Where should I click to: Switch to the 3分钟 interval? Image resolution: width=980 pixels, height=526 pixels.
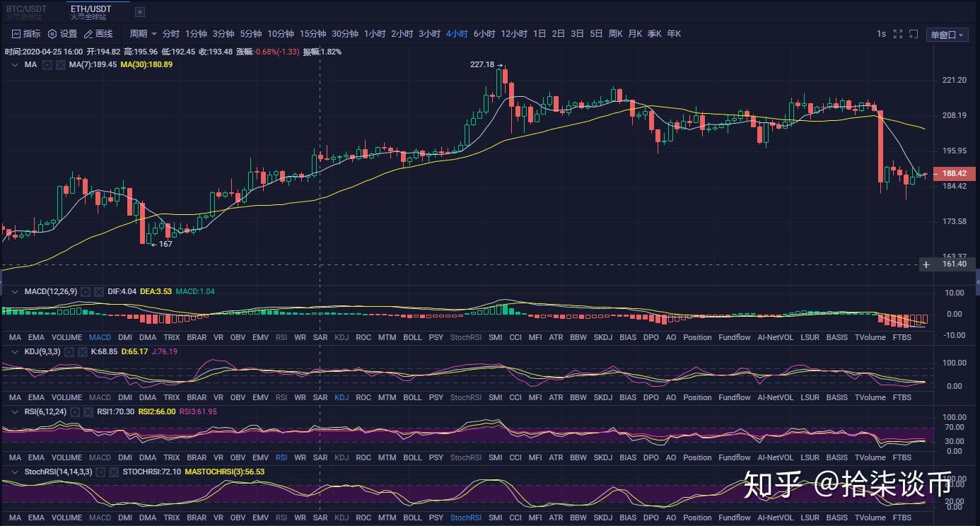click(223, 34)
